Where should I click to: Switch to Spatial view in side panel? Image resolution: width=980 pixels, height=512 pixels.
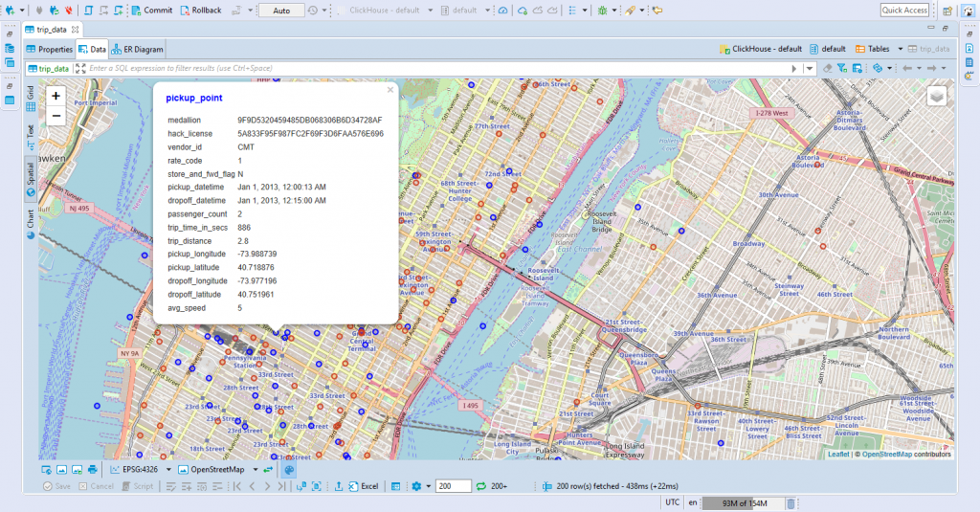(31, 179)
